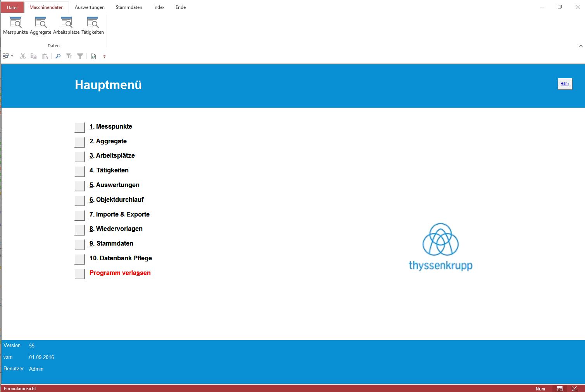Click the '3. Arbeitsplätze' menu label

tap(112, 156)
